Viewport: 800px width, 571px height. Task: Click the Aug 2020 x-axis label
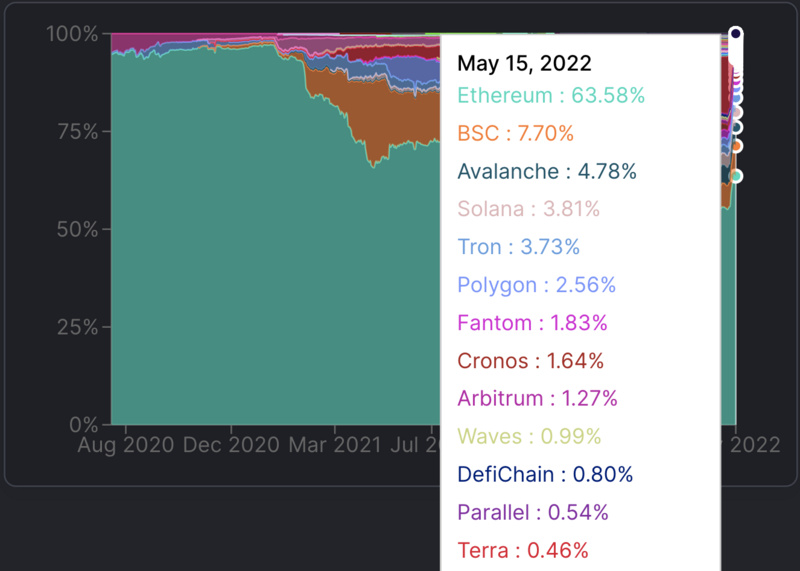pos(126,445)
